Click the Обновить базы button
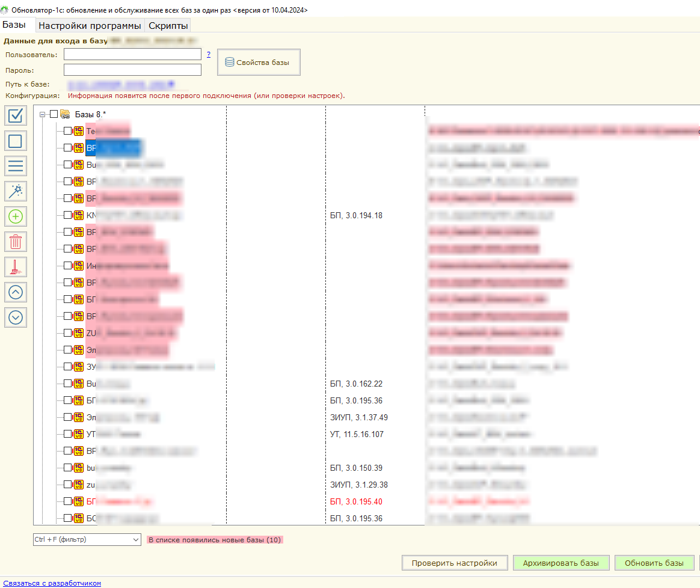The height and width of the screenshot is (588, 700). pyautogui.click(x=654, y=563)
